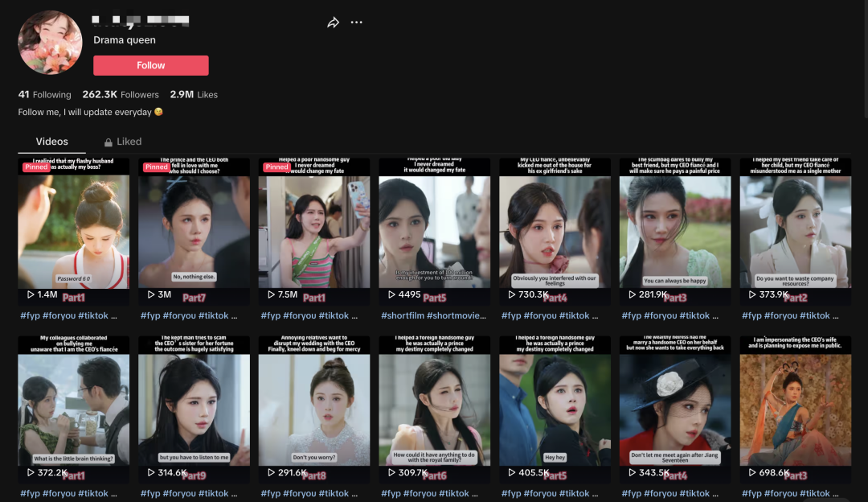The width and height of the screenshot is (868, 502).
Task: Click #shortfilm hashtag under fourth video
Action: [x=403, y=316]
